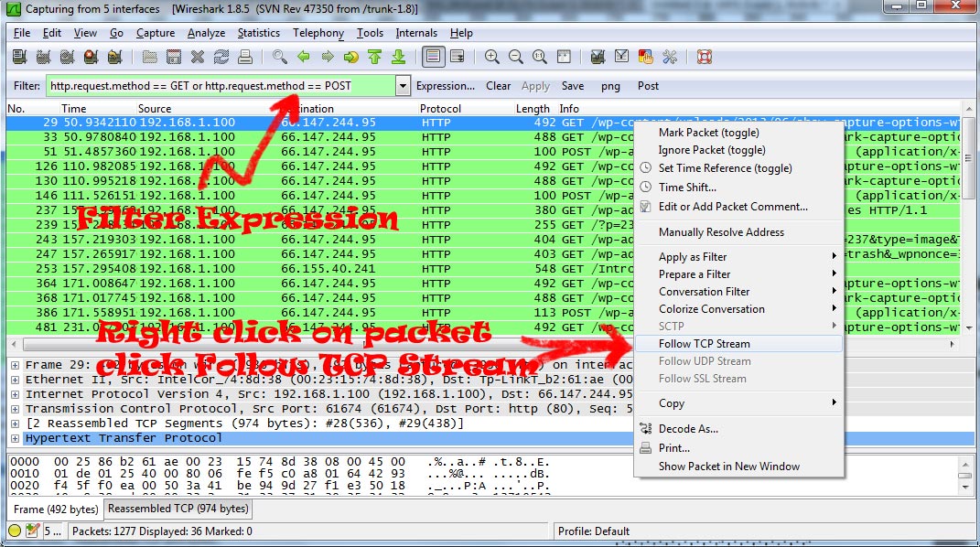Switch to Frame (492 bytes) tab
The width and height of the screenshot is (980, 547).
(x=56, y=509)
